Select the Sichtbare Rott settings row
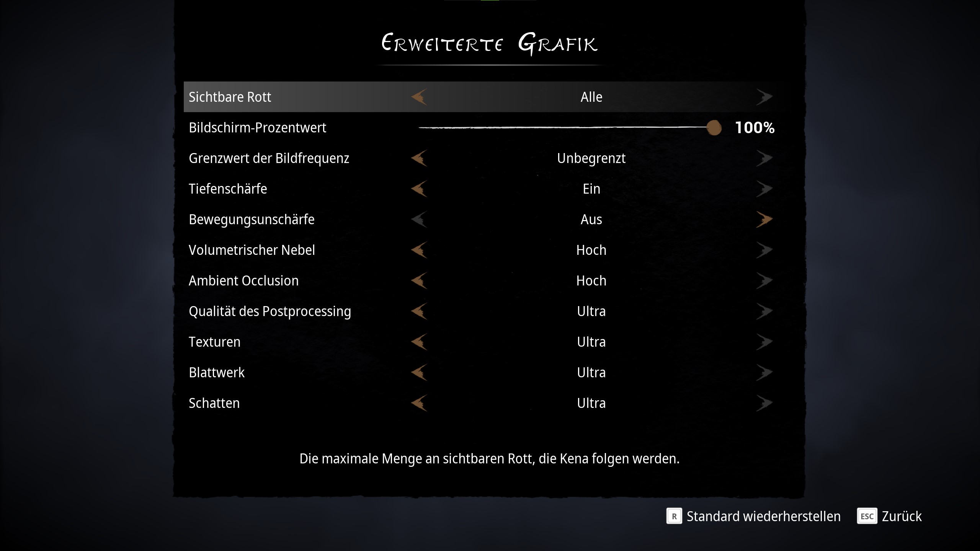Image resolution: width=980 pixels, height=551 pixels. point(230,97)
